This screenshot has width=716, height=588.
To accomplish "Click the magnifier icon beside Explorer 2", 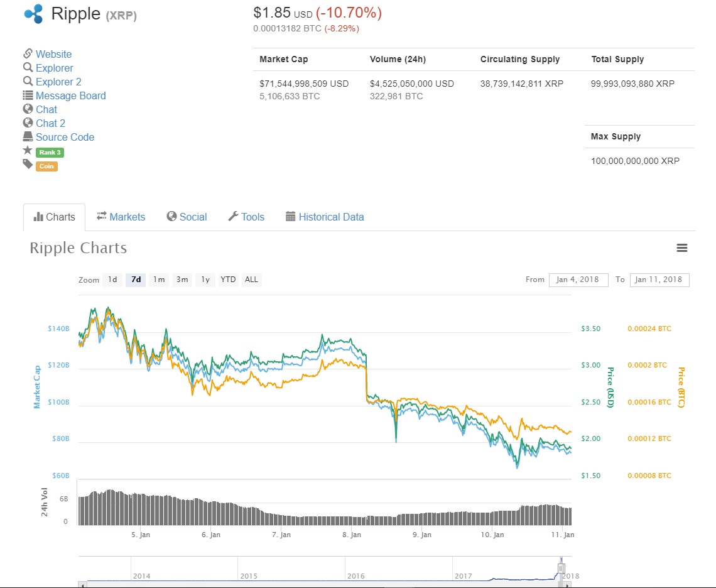I will pos(28,81).
